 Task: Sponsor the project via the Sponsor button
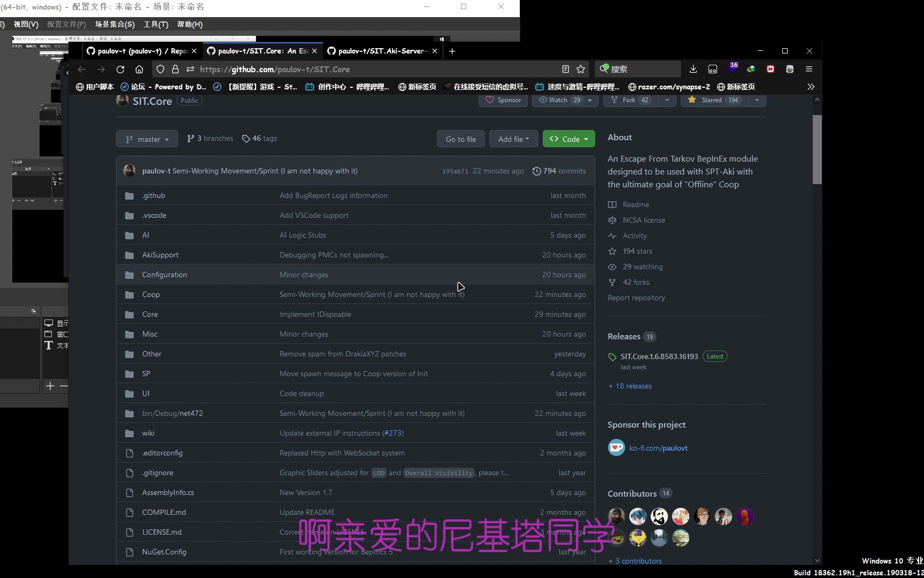click(503, 100)
